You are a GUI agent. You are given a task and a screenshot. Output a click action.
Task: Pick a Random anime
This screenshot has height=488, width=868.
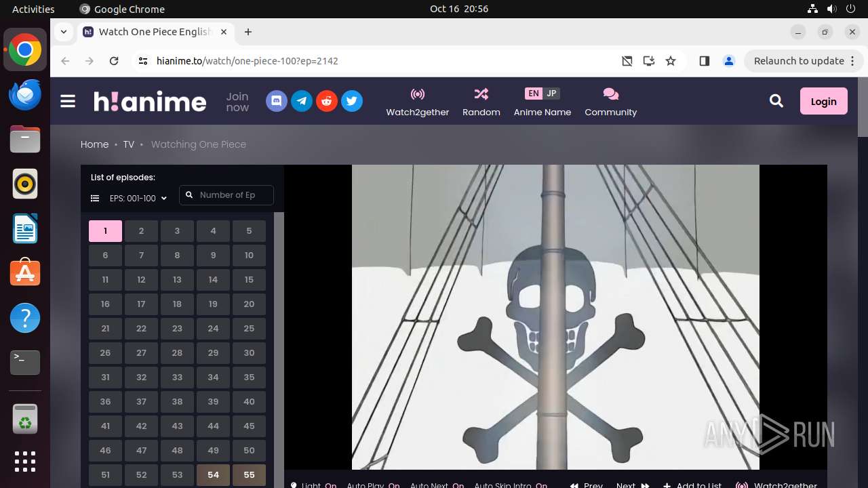(481, 102)
